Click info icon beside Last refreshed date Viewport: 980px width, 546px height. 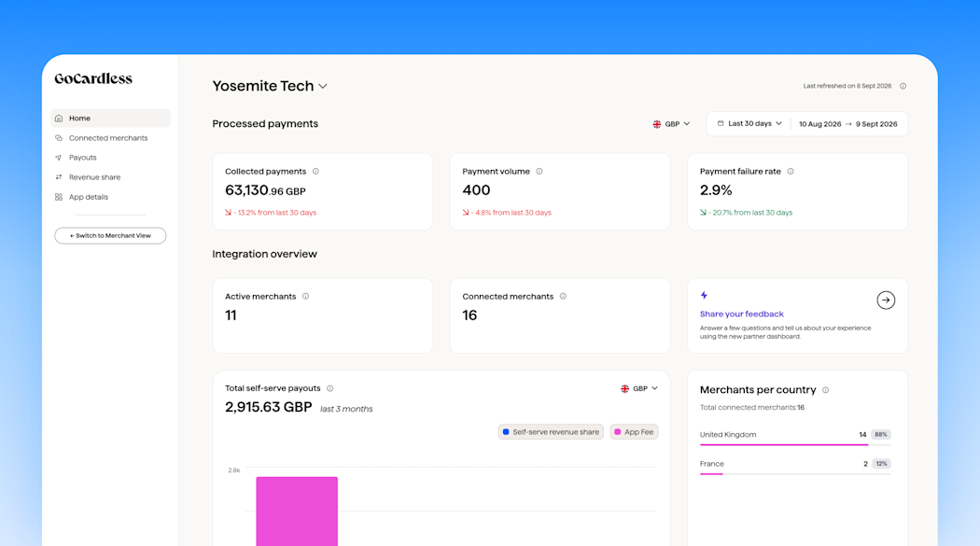pos(903,86)
